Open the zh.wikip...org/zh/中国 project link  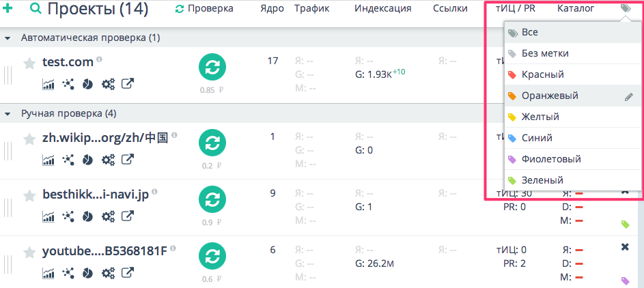[104, 138]
